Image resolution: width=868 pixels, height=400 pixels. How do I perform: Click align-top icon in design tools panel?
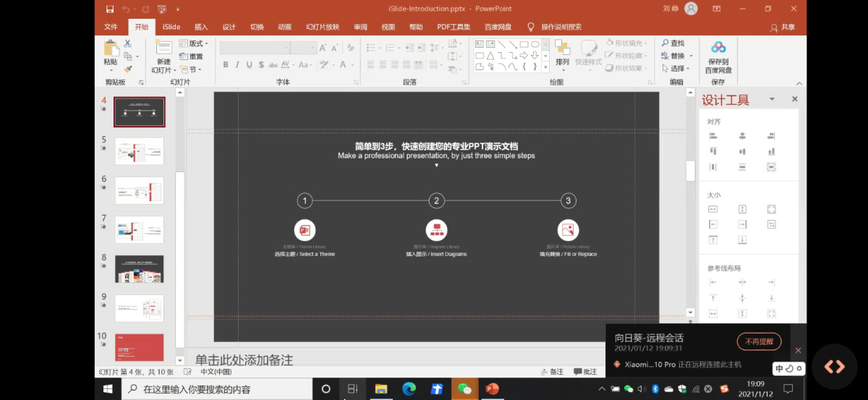click(713, 151)
